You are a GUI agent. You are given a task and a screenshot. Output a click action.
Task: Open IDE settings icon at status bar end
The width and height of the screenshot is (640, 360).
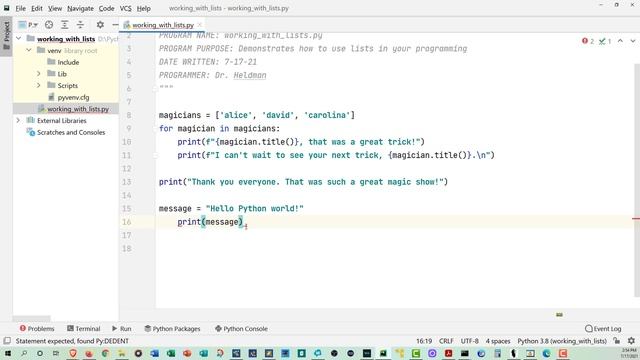coord(631,340)
